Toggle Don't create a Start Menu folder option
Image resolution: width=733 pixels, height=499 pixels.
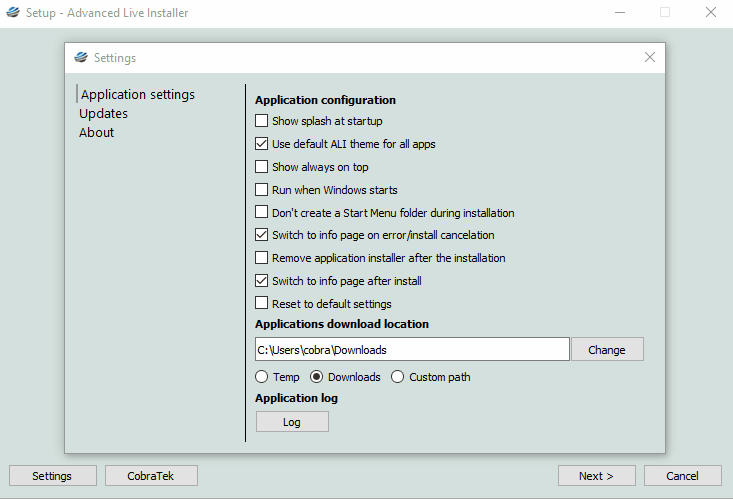261,212
